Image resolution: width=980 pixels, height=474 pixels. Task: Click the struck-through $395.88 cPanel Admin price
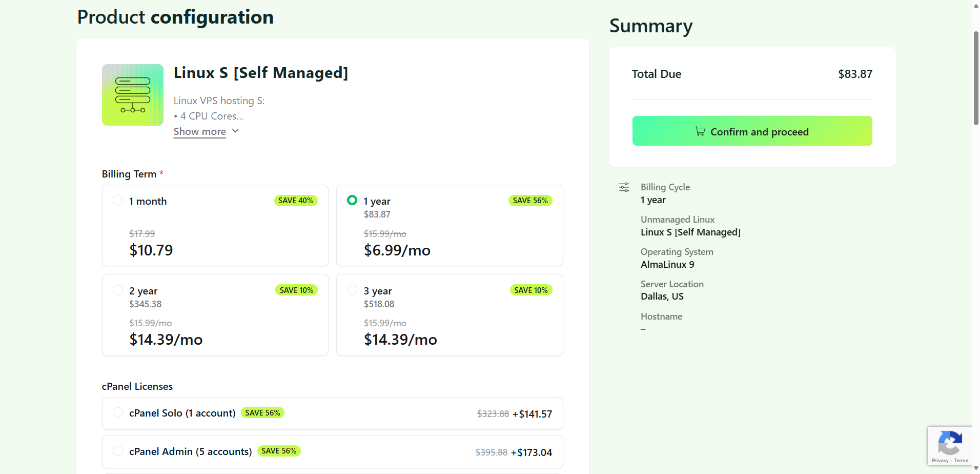(x=492, y=452)
